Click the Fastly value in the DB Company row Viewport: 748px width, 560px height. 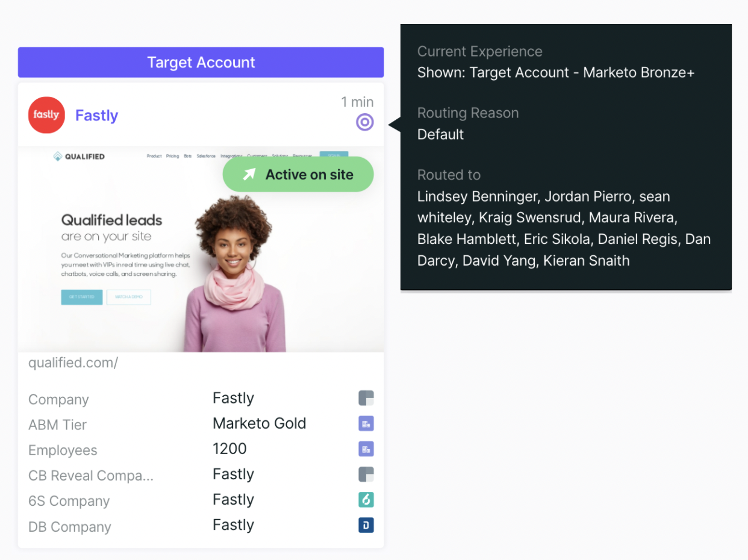[x=233, y=525]
